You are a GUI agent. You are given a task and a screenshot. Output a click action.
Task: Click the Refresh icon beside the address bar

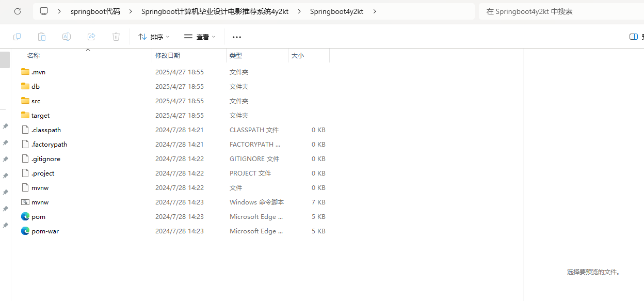coord(17,11)
